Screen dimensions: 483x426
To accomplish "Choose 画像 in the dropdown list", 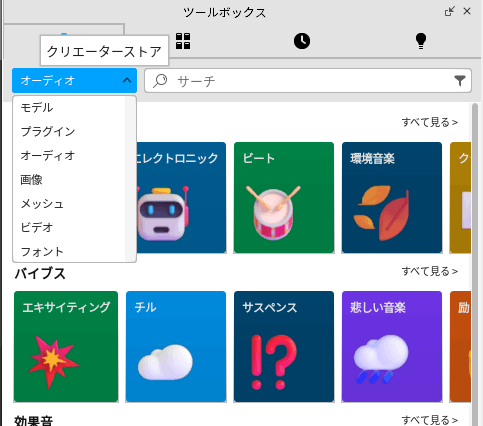I will 31,179.
